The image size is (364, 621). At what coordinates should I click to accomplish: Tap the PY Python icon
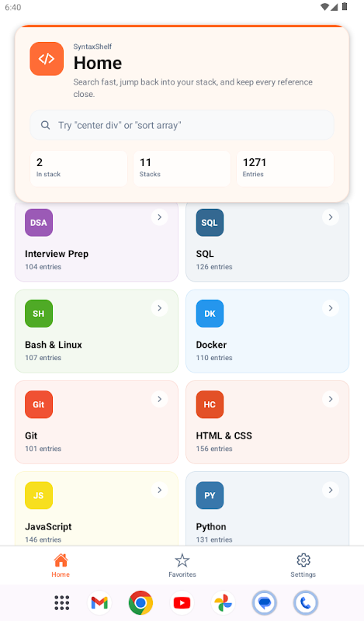[210, 495]
